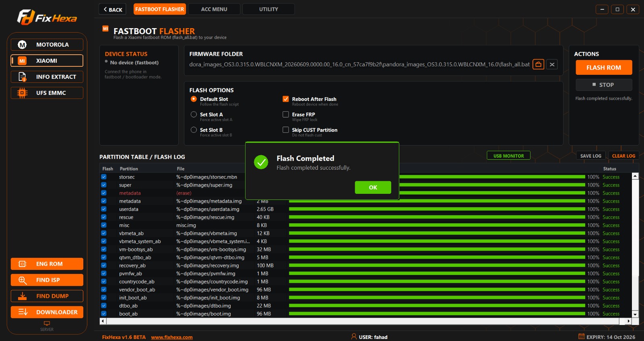This screenshot has width=644, height=341.
Task: Click the Status column header
Action: point(609,169)
